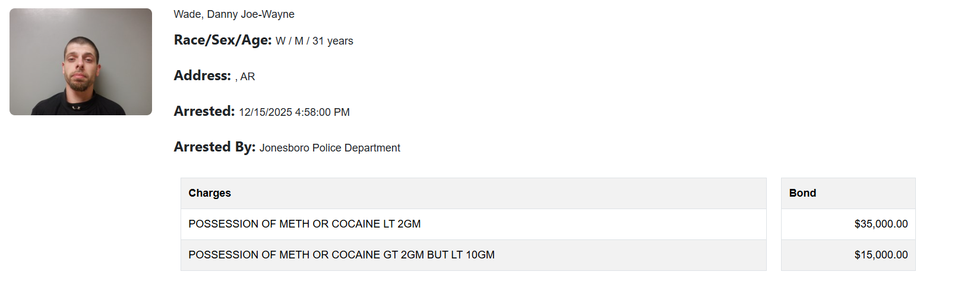The height and width of the screenshot is (281, 980).
Task: Click the 'W' race value
Action: [x=280, y=41]
